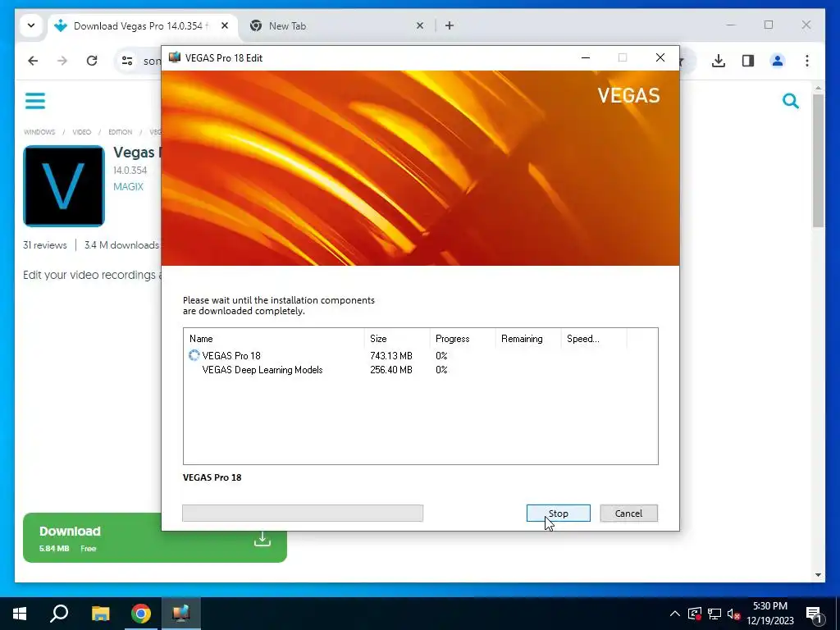Switch to Chrome from the taskbar
The height and width of the screenshot is (630, 840).
(141, 614)
